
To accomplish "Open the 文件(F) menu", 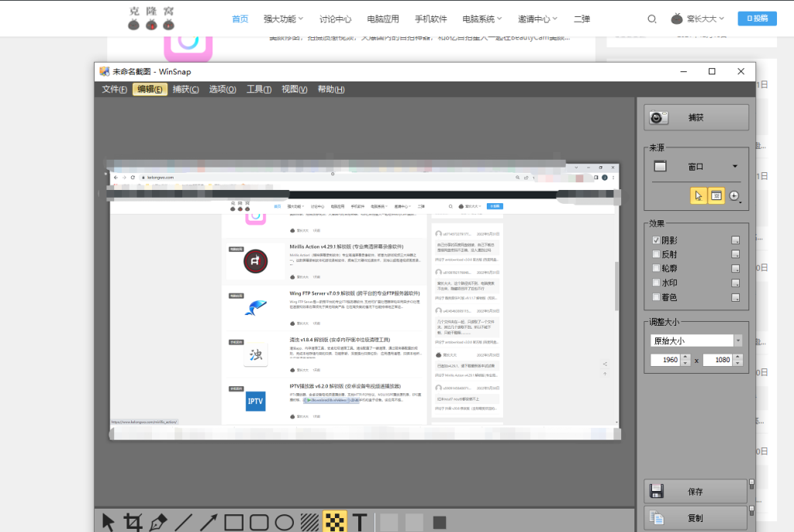I will click(115, 89).
